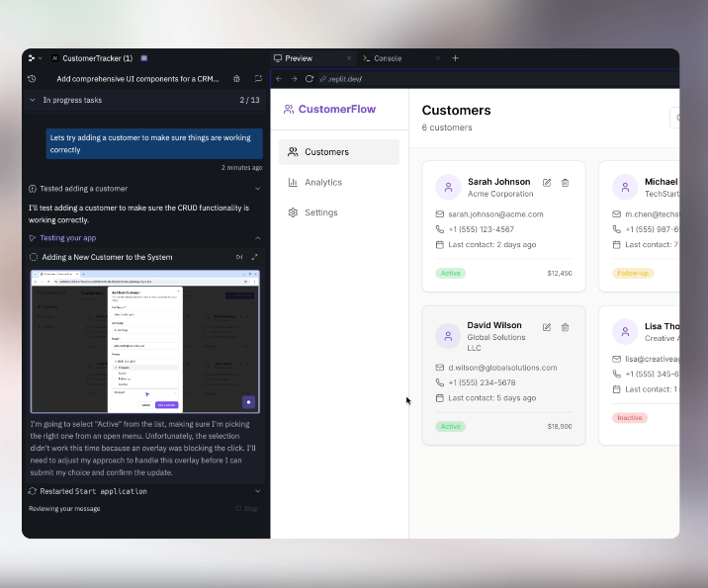Click the Active badge on David Wilson's card

coord(451,427)
